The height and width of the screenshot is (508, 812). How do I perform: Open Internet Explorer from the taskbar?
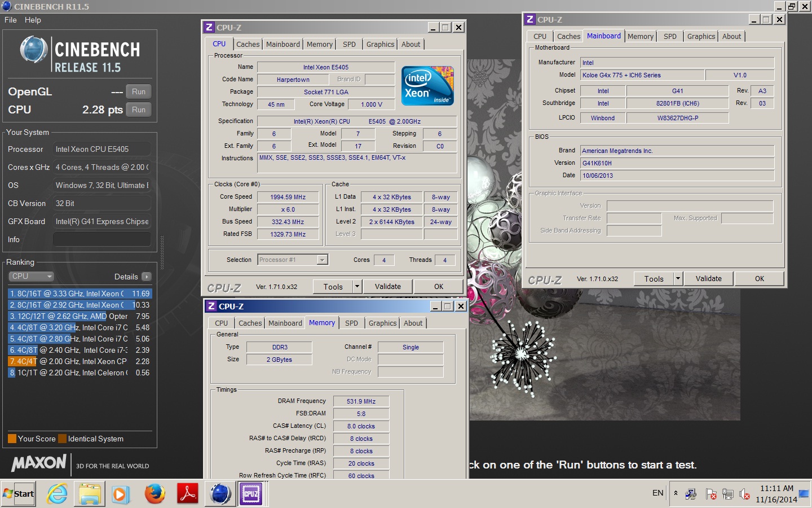[57, 494]
